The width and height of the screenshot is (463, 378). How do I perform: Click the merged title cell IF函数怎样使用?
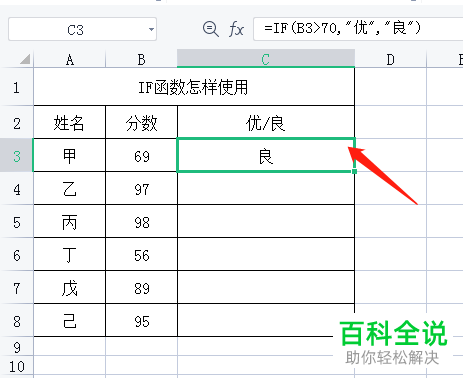[x=194, y=87]
